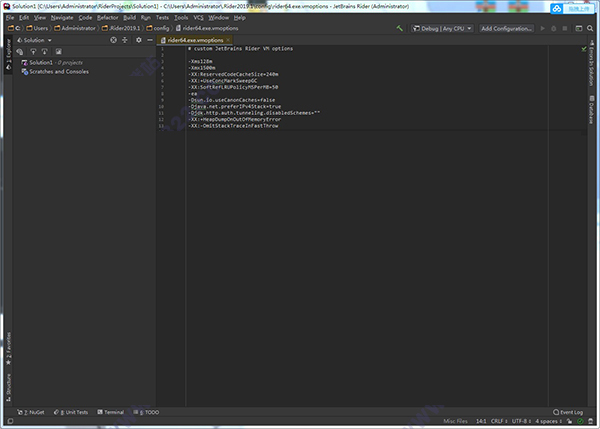Viewport: 600px width, 429px height.
Task: Open the Run menu
Action: click(145, 18)
